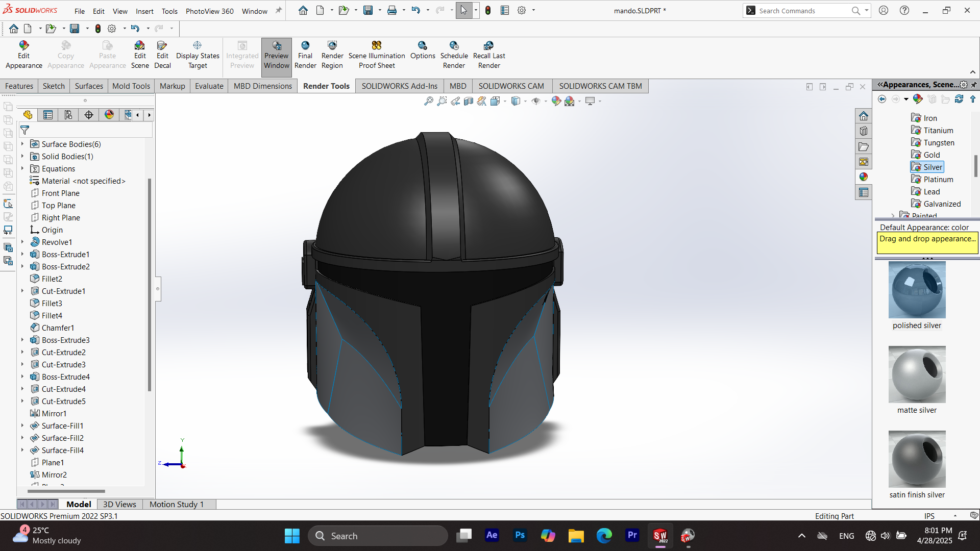Open Edit Decal tool

162,55
